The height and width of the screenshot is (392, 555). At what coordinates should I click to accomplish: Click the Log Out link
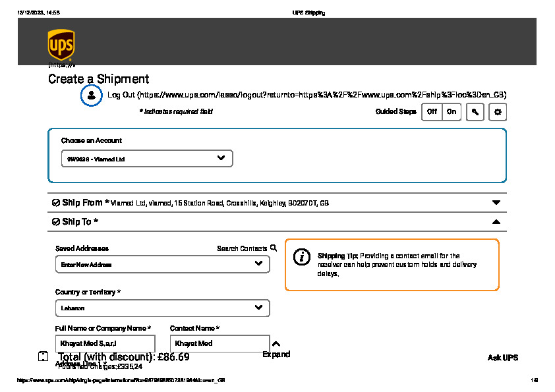(x=307, y=95)
